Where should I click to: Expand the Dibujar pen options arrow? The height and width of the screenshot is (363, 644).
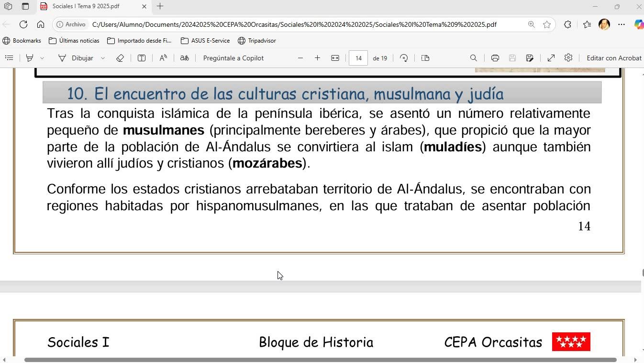pos(102,58)
